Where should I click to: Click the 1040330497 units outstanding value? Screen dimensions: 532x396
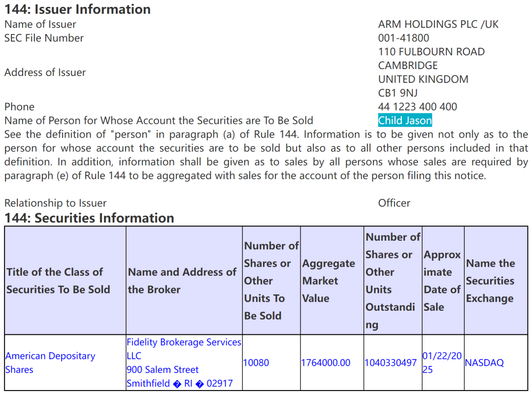pos(390,362)
